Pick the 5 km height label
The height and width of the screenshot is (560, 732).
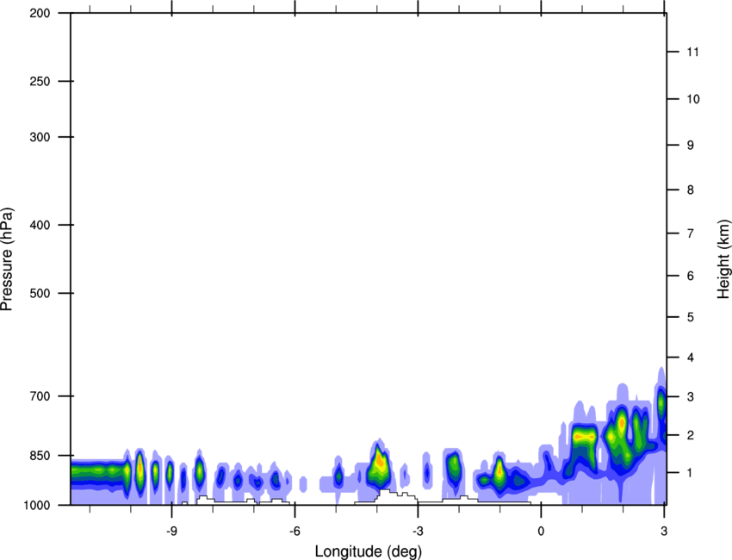(x=691, y=318)
